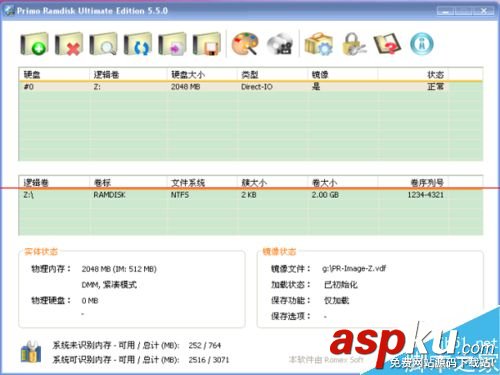
Task: Click the 类型 column header
Action: click(249, 74)
